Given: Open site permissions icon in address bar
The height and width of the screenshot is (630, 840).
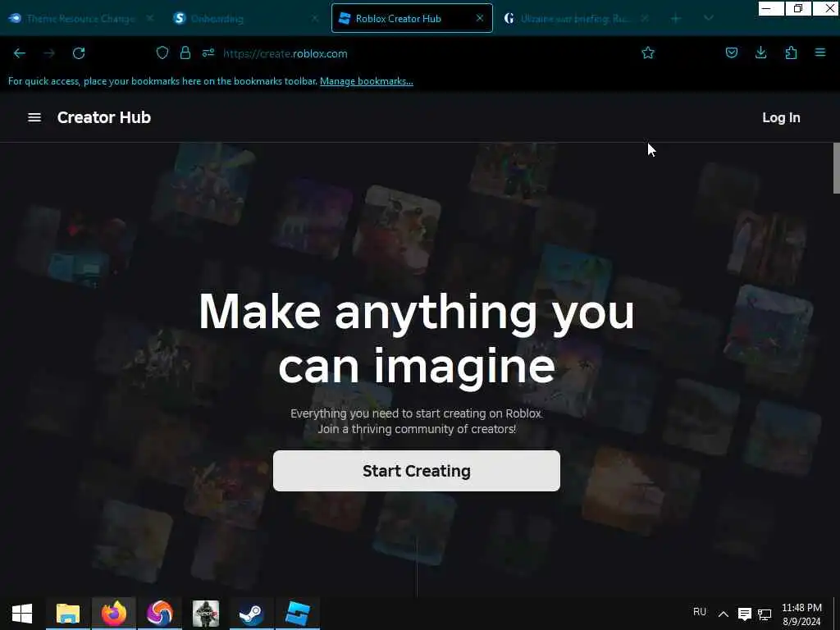Looking at the screenshot, I should click(208, 52).
